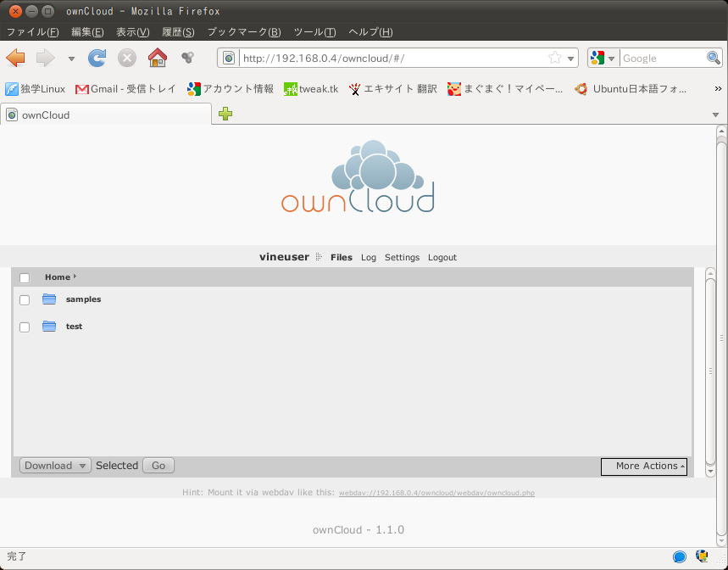
Task: Select the ownCloud browser tab
Action: point(106,115)
